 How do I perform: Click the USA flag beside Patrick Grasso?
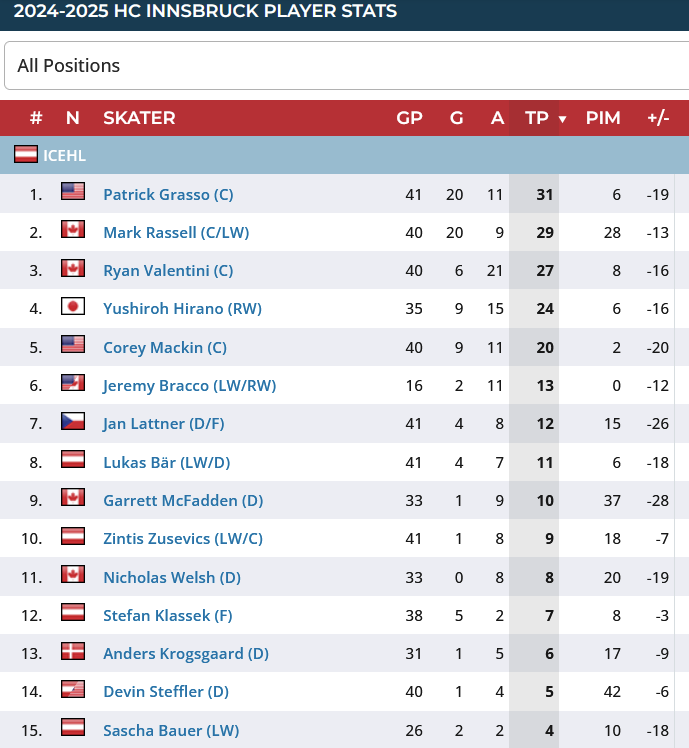[x=73, y=192]
